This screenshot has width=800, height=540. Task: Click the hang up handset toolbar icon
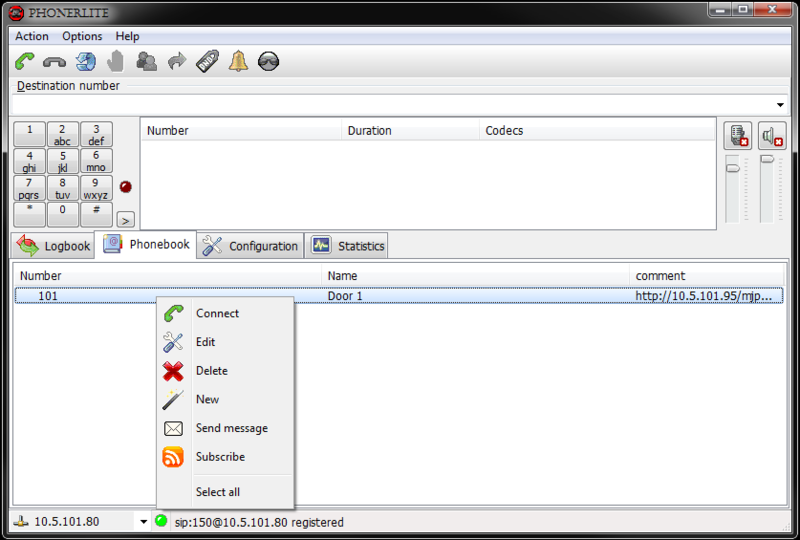click(54, 62)
